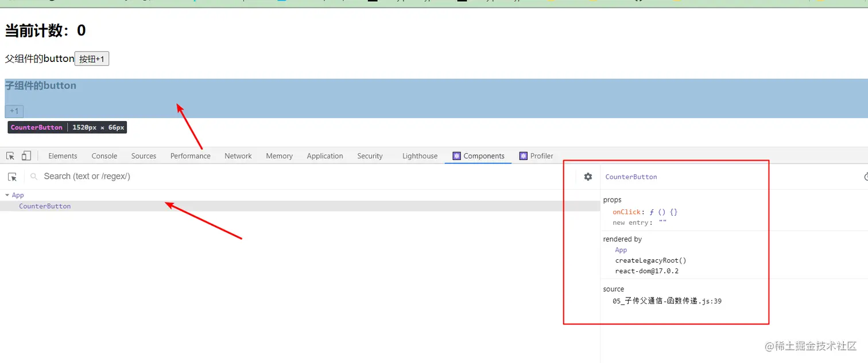
Task: Open the Elements tab
Action: tap(63, 156)
